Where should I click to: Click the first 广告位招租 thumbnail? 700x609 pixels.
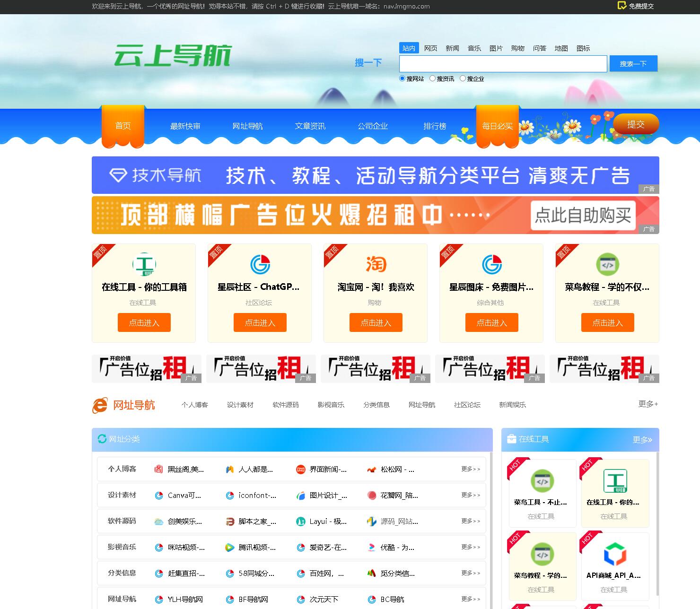[146, 369]
